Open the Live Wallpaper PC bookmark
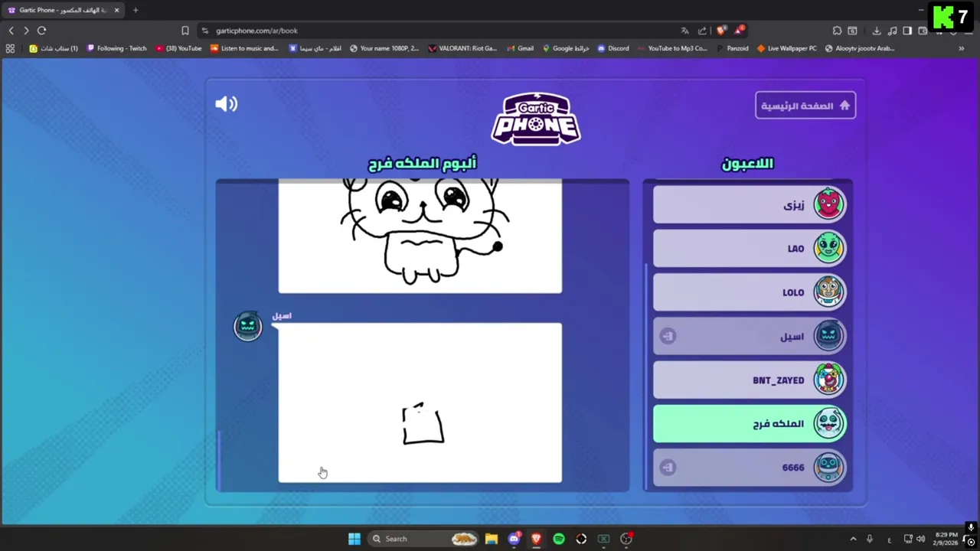The width and height of the screenshot is (980, 551). [786, 48]
